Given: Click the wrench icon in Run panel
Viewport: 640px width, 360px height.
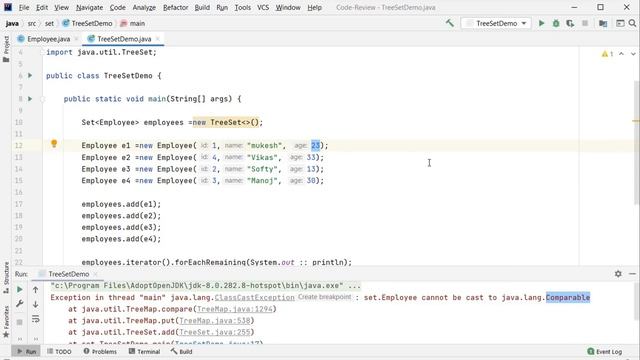Looking at the screenshot, I should pos(19,304).
